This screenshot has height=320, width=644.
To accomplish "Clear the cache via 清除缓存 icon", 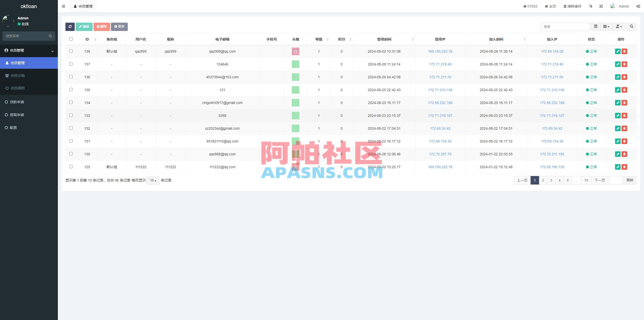I will coord(573,6).
